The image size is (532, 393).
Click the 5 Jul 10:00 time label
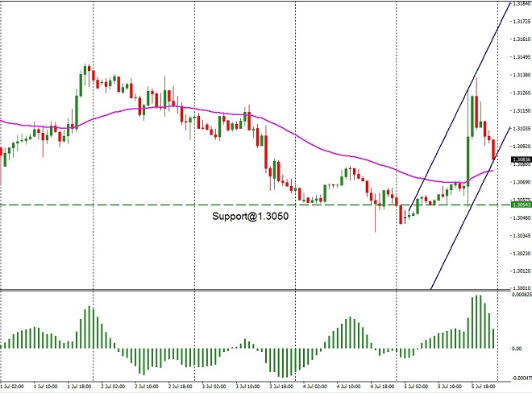pyautogui.click(x=450, y=387)
